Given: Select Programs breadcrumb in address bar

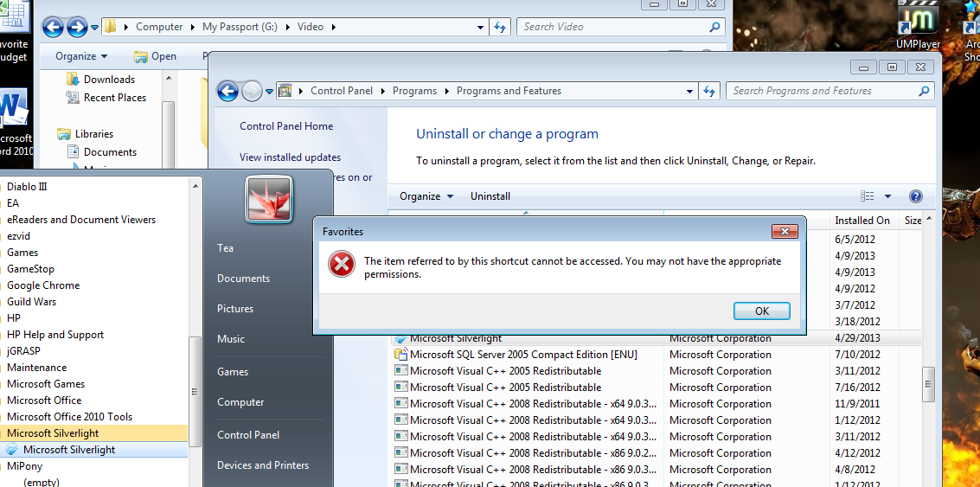Looking at the screenshot, I should coord(414,91).
